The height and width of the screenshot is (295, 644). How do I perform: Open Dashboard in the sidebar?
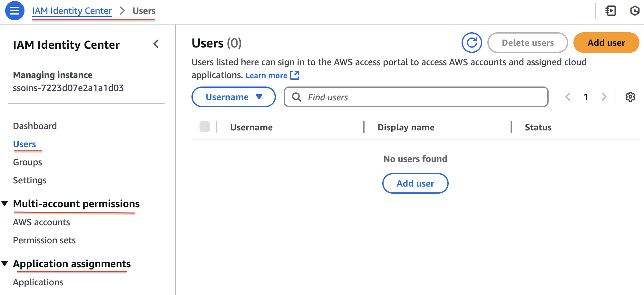tap(35, 126)
